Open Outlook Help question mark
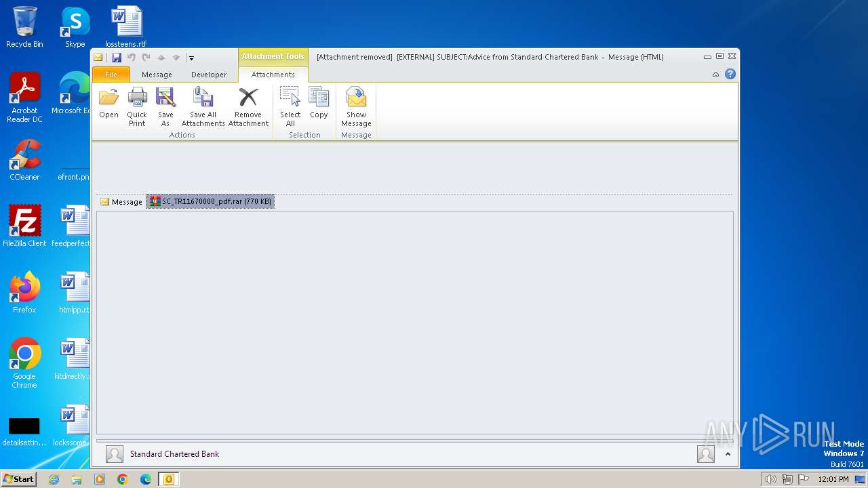The height and width of the screenshot is (488, 868). click(730, 75)
